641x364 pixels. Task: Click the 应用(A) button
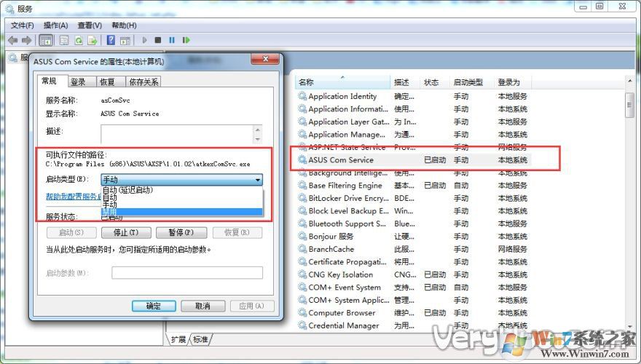tap(252, 306)
